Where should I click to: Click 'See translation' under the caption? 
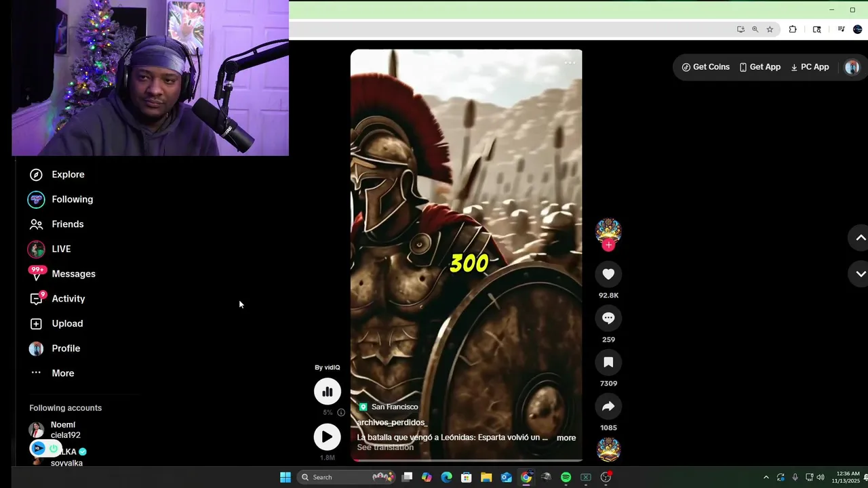point(385,447)
